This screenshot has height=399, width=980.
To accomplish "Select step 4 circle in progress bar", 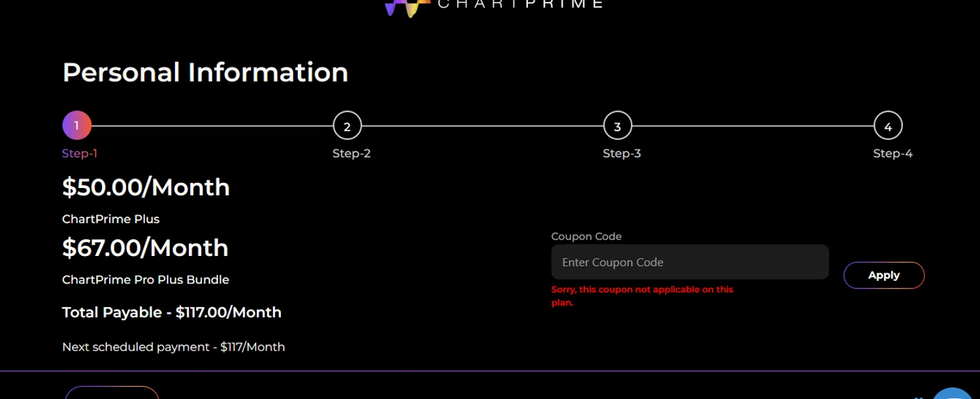I will click(x=888, y=126).
